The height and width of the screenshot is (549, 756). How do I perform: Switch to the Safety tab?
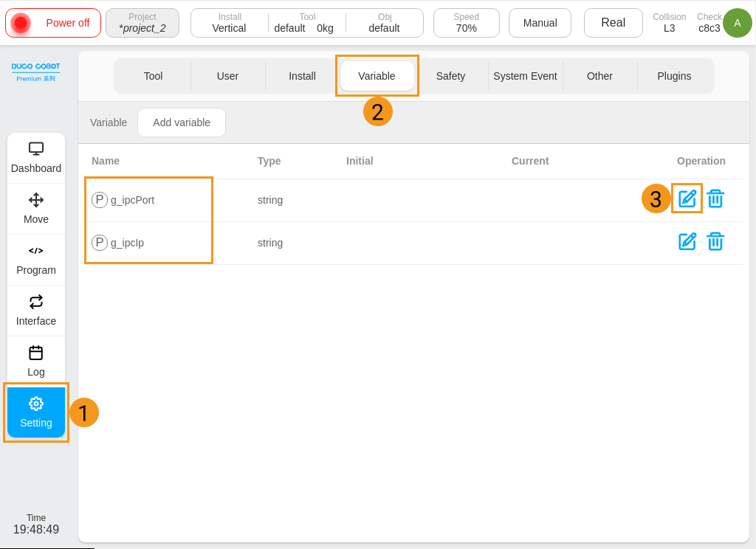451,75
